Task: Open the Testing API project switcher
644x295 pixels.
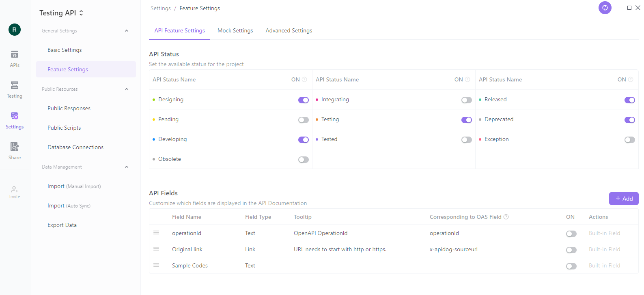Action: (x=61, y=13)
